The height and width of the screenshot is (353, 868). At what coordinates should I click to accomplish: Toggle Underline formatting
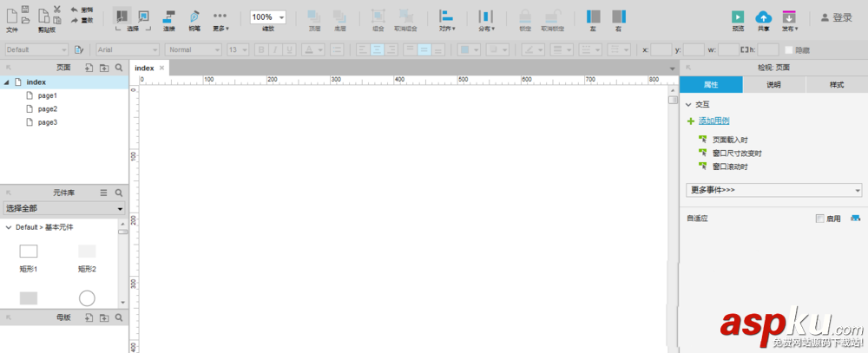[288, 49]
